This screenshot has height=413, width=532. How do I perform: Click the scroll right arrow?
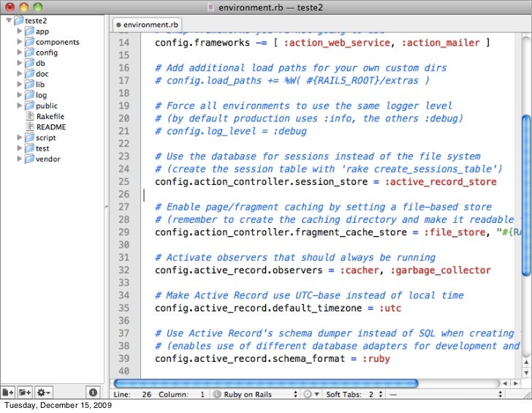pos(516,384)
